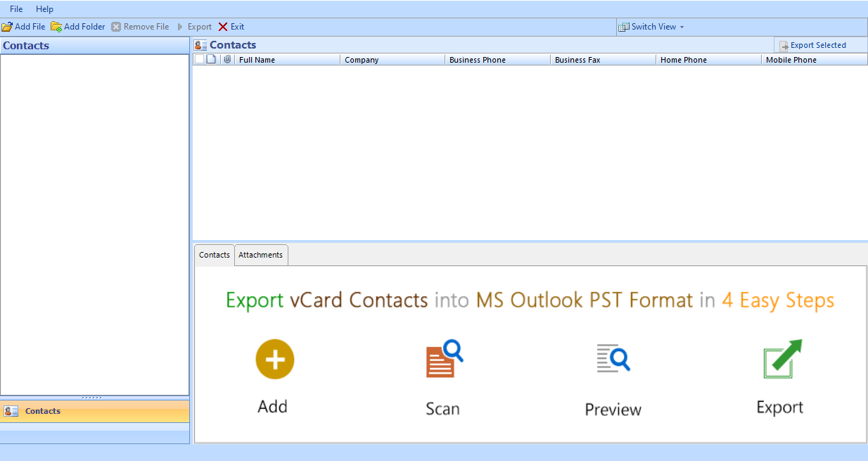The height and width of the screenshot is (461, 868).
Task: Click the red X Exit icon
Action: [223, 27]
